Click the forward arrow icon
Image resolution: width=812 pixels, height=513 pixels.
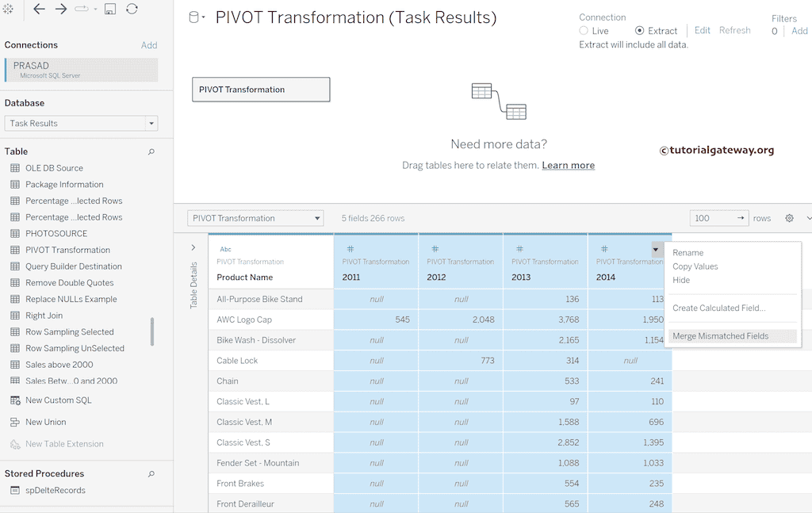[x=61, y=9]
